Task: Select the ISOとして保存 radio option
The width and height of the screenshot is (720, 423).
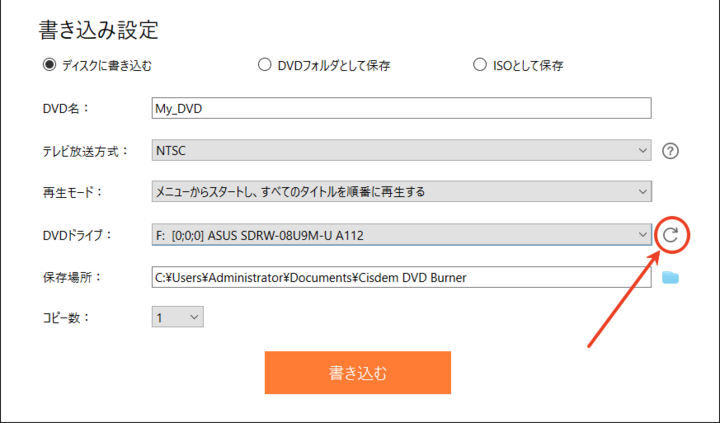Action: (480, 66)
